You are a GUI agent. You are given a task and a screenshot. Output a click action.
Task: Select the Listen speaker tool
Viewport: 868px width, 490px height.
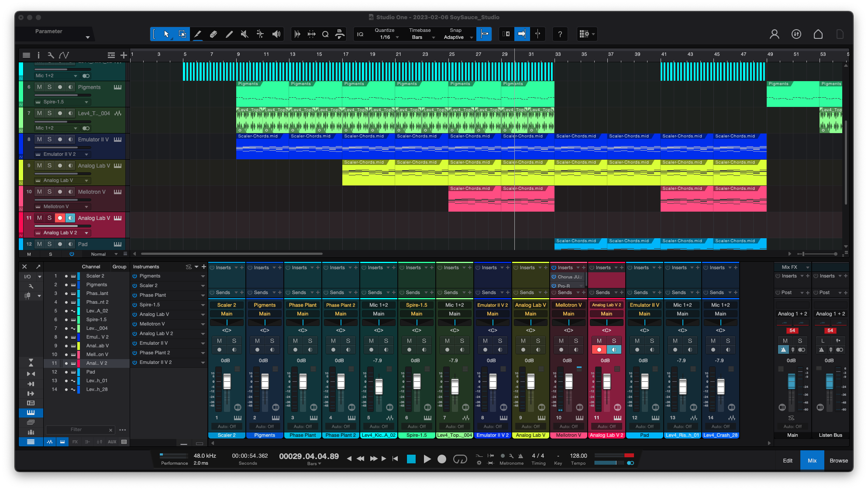pos(276,34)
